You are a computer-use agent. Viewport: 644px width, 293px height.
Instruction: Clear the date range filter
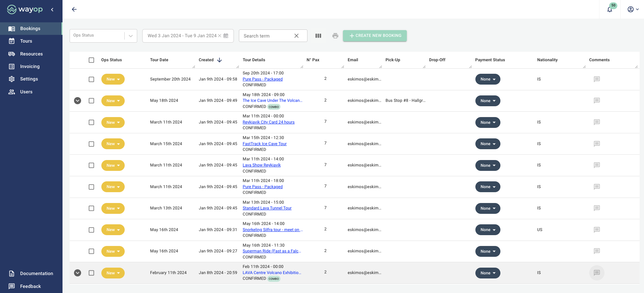pos(220,36)
